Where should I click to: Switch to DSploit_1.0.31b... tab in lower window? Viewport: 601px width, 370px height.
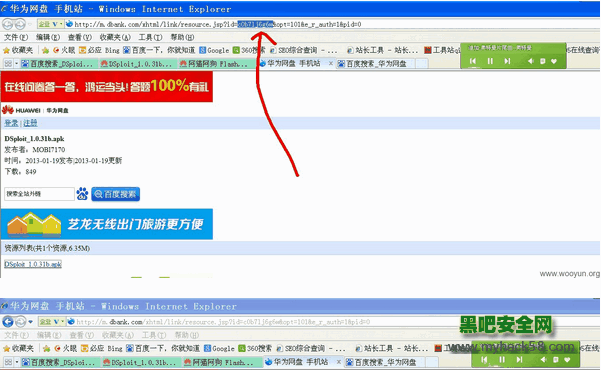(x=140, y=362)
